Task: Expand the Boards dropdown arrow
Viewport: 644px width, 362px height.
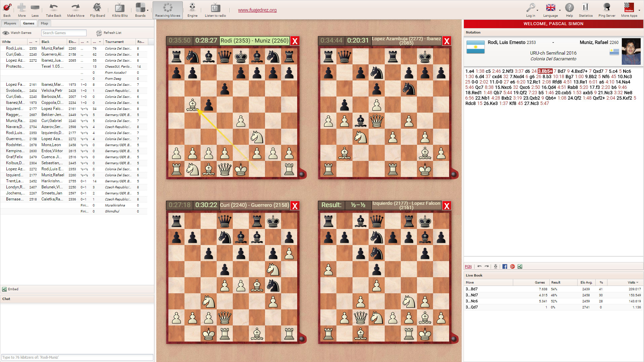Action: pos(148,10)
